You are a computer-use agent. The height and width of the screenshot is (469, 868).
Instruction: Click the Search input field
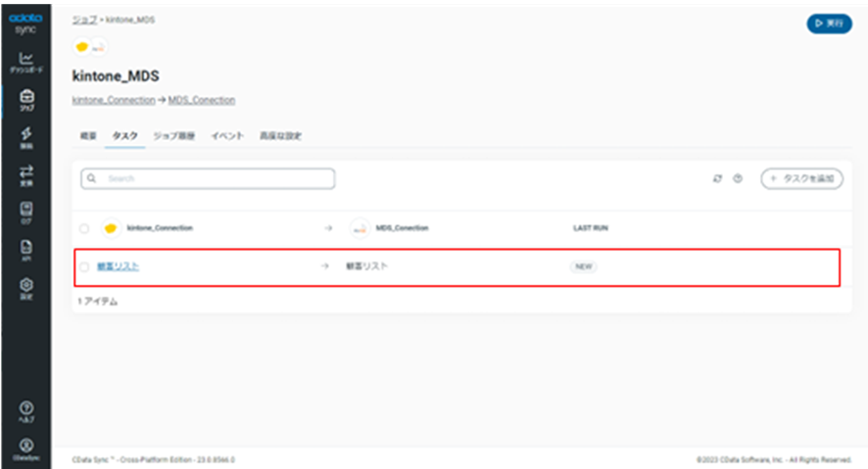(x=208, y=178)
